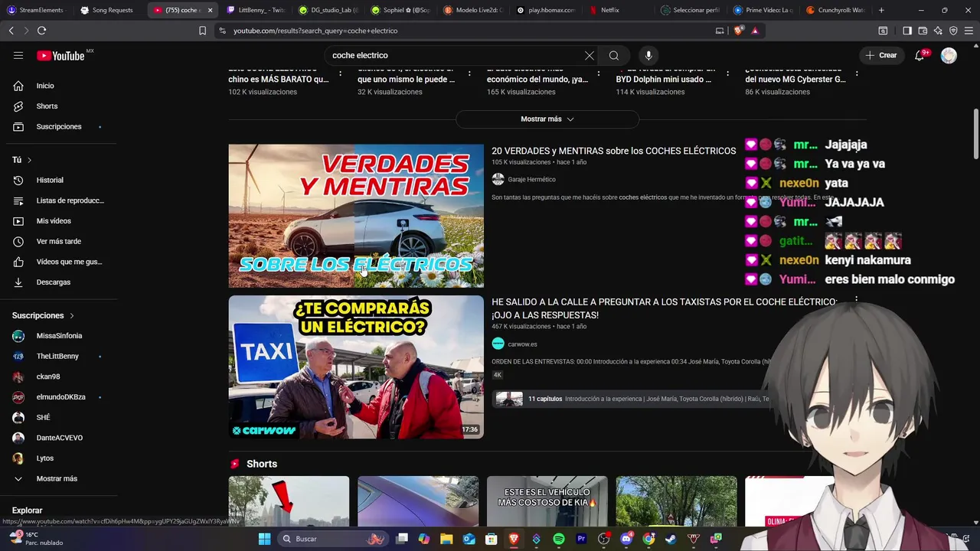
Task: Expand the Suscripciones section header chevron
Action: (72, 315)
